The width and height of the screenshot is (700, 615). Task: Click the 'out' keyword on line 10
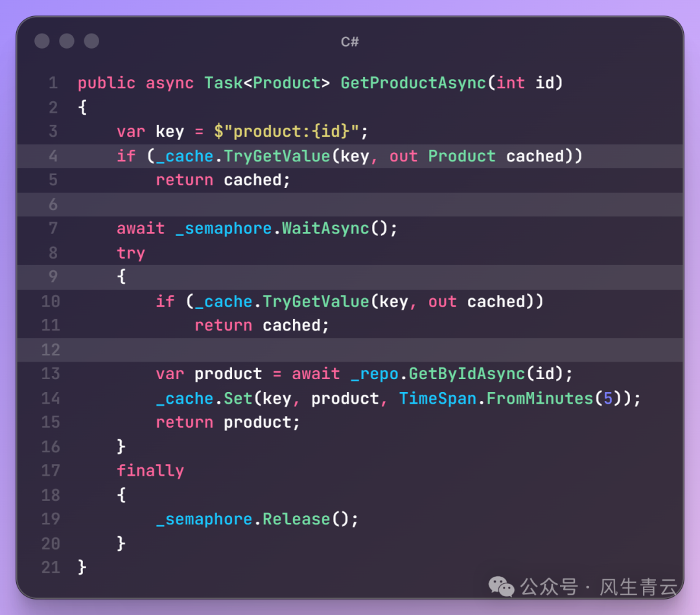coord(443,302)
